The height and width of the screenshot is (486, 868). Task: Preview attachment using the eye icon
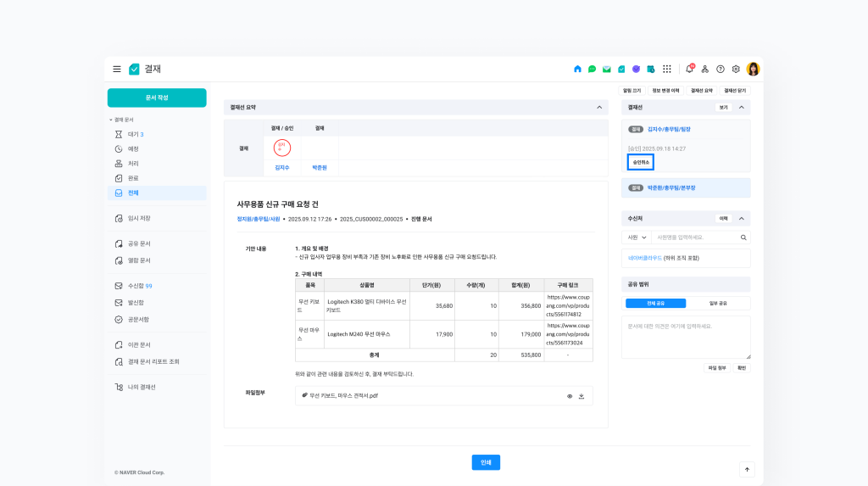tap(570, 396)
